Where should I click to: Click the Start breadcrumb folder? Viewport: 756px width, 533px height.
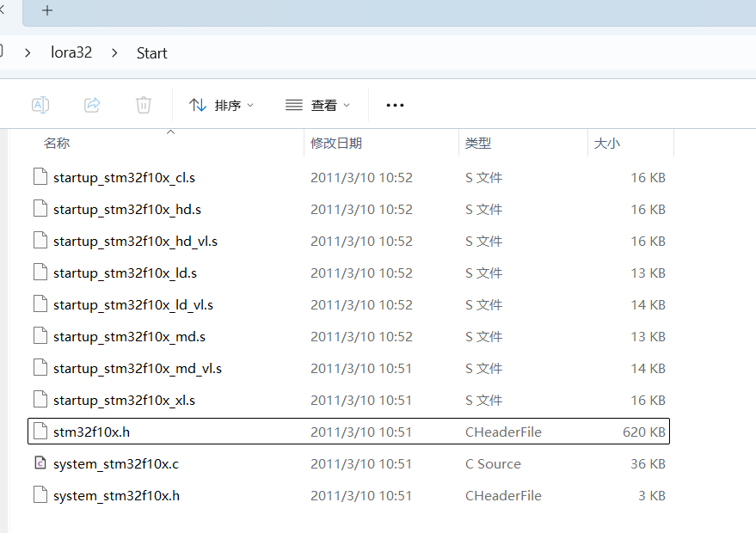click(152, 53)
